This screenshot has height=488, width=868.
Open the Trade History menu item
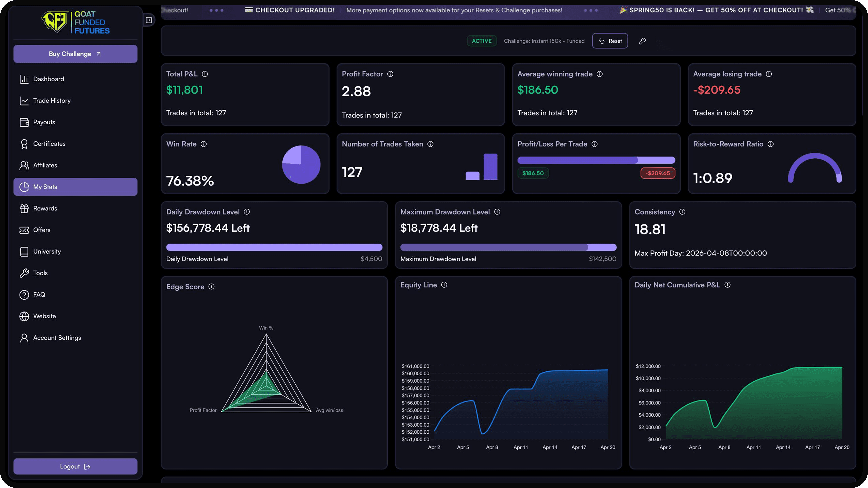tap(52, 101)
